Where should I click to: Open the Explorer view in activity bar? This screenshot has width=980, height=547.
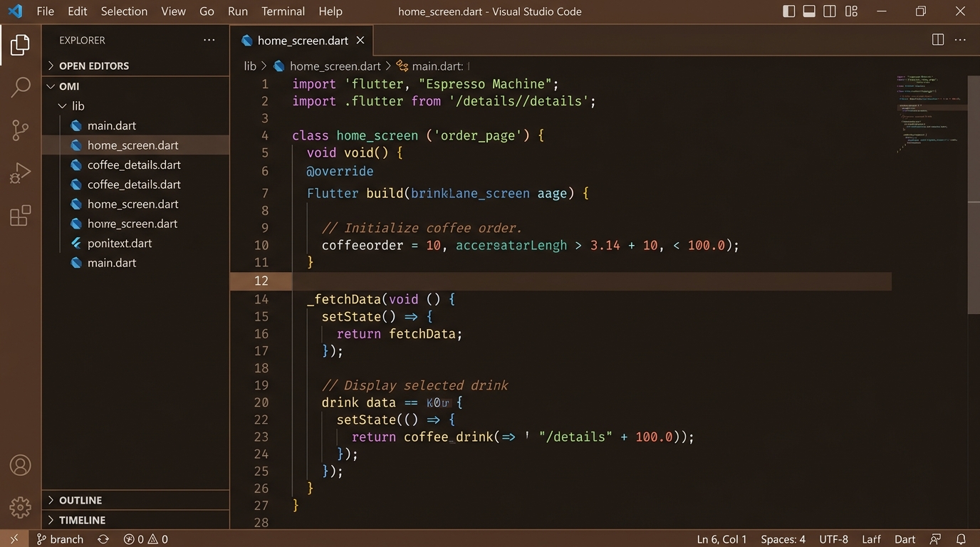20,45
